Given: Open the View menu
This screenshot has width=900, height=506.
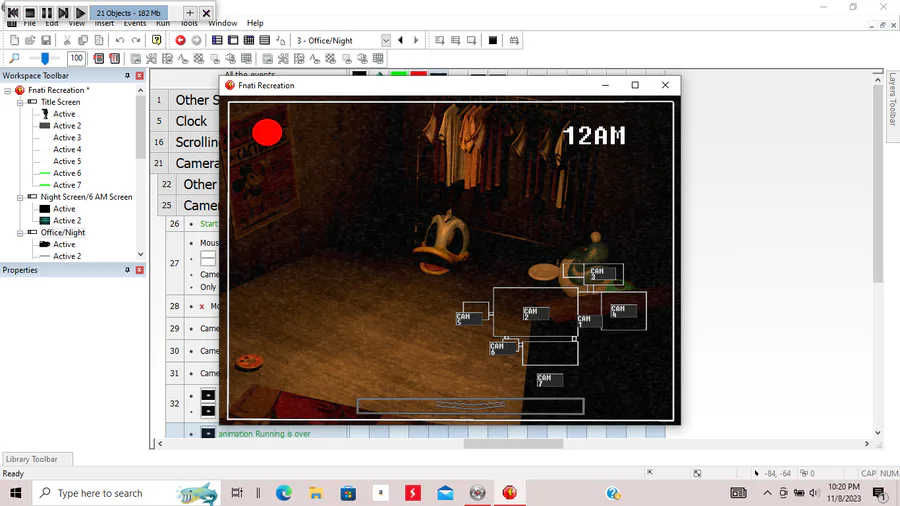Looking at the screenshot, I should 76,23.
